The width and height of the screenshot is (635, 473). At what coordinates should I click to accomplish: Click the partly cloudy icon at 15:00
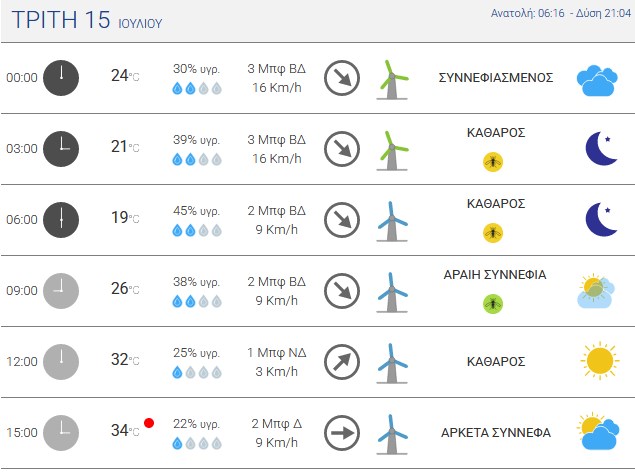[x=598, y=431]
